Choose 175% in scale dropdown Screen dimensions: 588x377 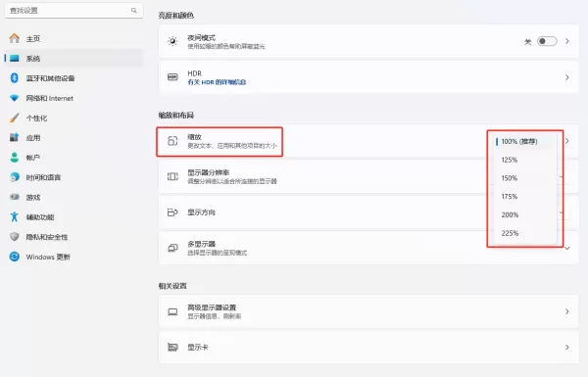pos(523,197)
